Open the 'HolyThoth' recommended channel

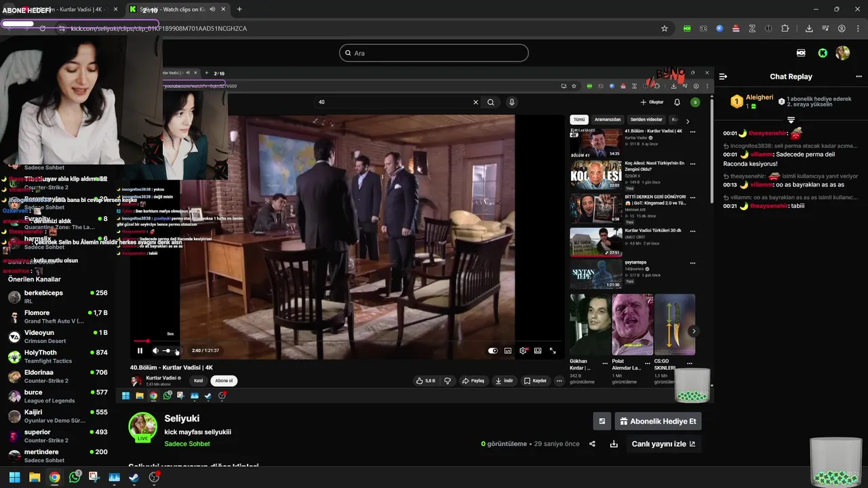coord(58,357)
